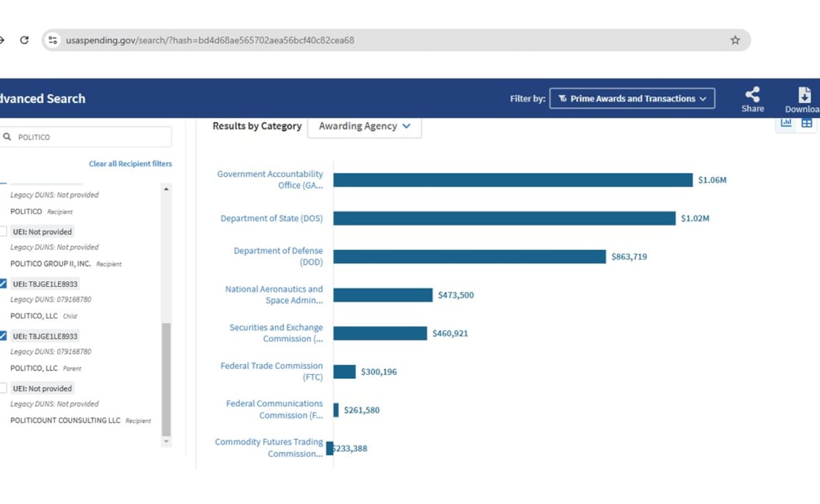Click the $863,719 value label

(629, 257)
